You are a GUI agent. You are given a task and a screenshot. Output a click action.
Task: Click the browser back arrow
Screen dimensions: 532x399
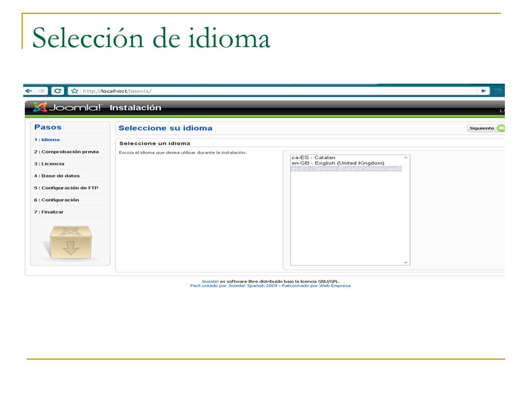(29, 91)
